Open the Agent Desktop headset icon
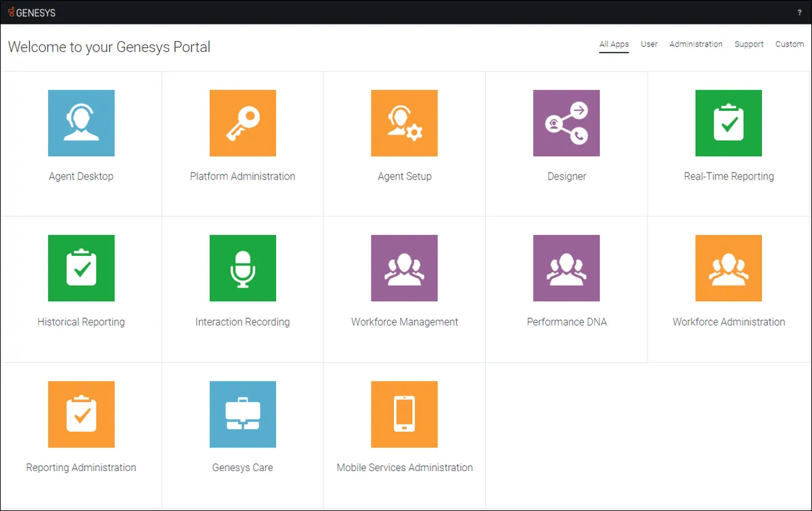This screenshot has width=812, height=511. click(81, 123)
